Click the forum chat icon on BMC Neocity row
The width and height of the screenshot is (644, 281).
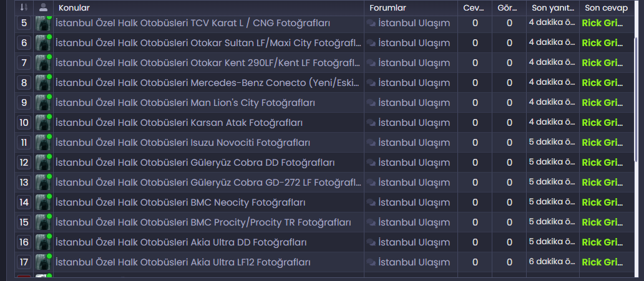pyautogui.click(x=371, y=202)
